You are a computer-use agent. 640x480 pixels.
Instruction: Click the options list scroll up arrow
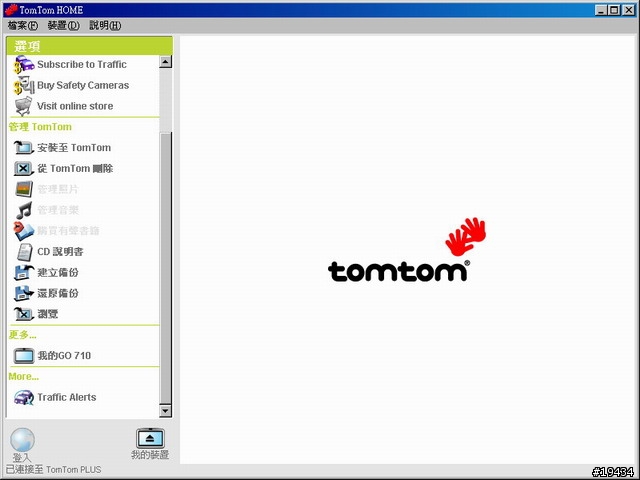pyautogui.click(x=165, y=62)
